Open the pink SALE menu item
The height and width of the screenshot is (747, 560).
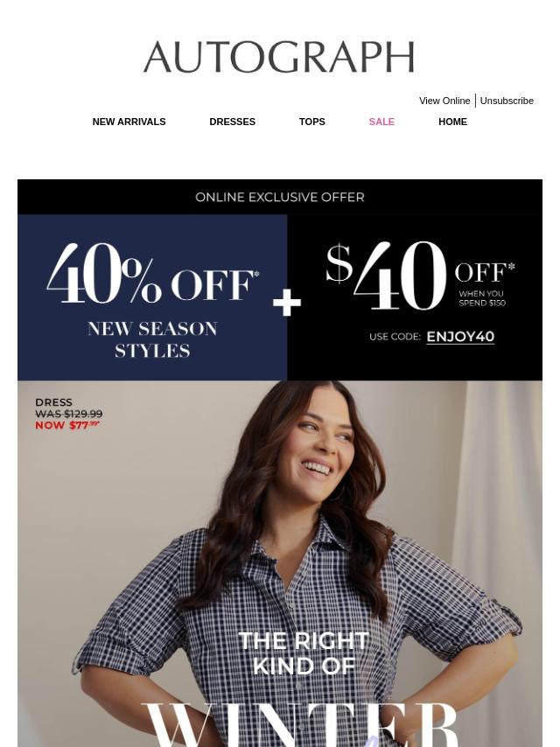pyautogui.click(x=381, y=122)
